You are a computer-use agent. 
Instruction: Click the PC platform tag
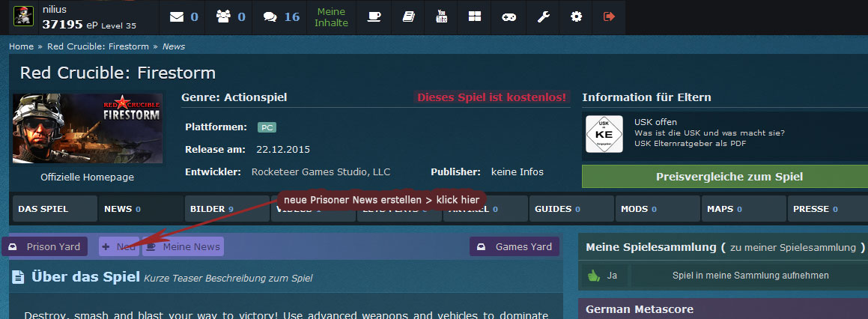tap(267, 127)
